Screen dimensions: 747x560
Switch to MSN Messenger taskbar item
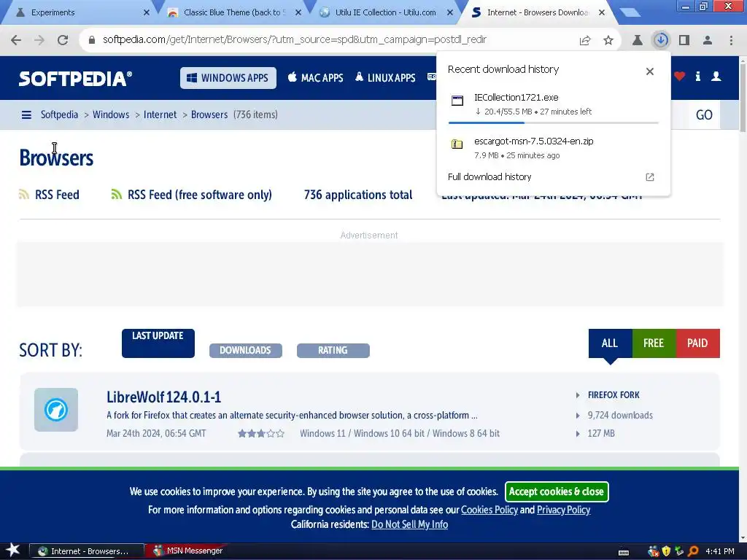click(188, 551)
